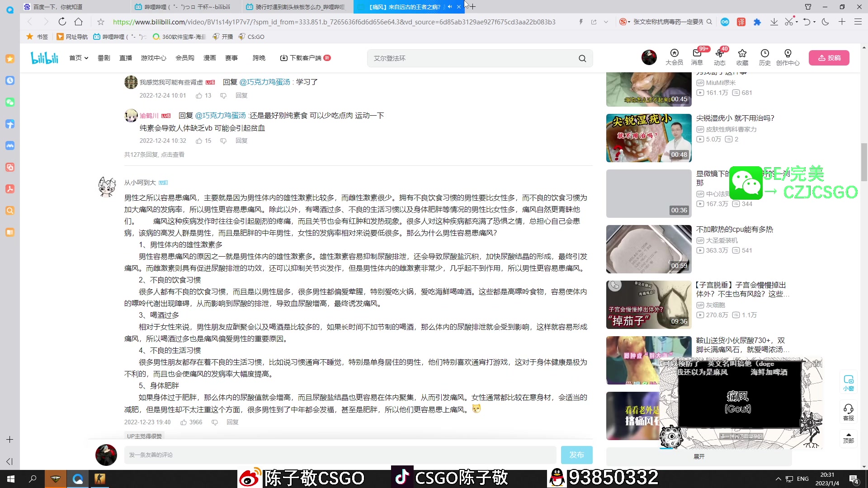Expand 共127条回复 replies
The width and height of the screenshot is (868, 488).
point(154,155)
